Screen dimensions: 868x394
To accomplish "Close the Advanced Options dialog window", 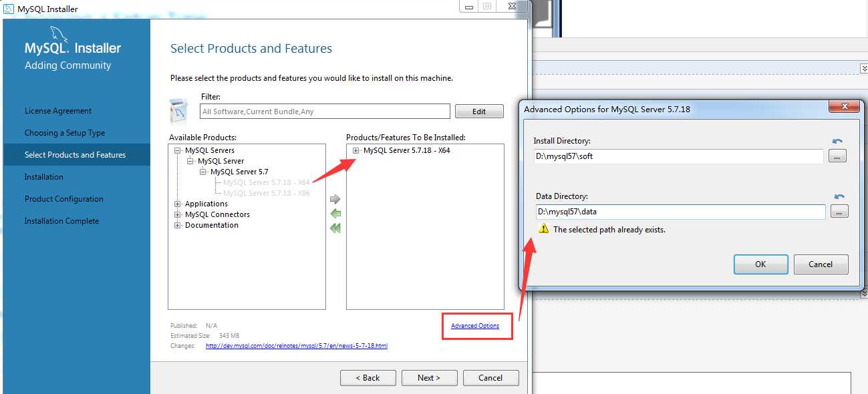I will pyautogui.click(x=843, y=107).
